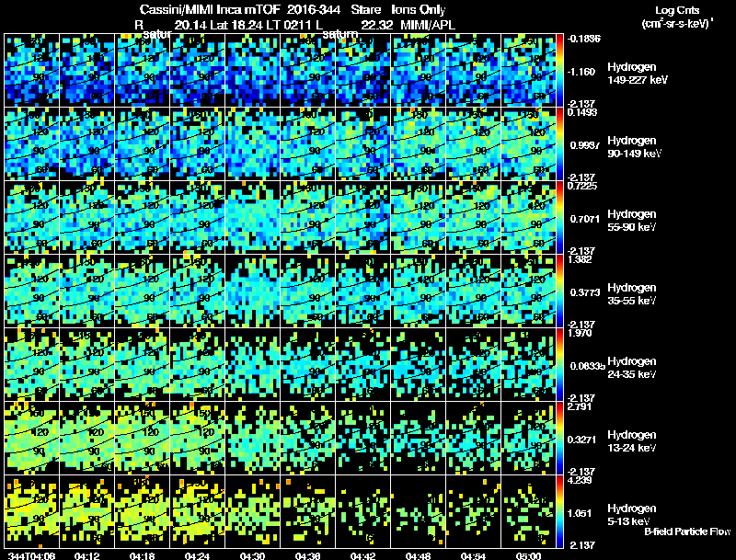This screenshot has height=560, width=736.
Task: Click the '04:30' time axis label
Action: click(252, 555)
